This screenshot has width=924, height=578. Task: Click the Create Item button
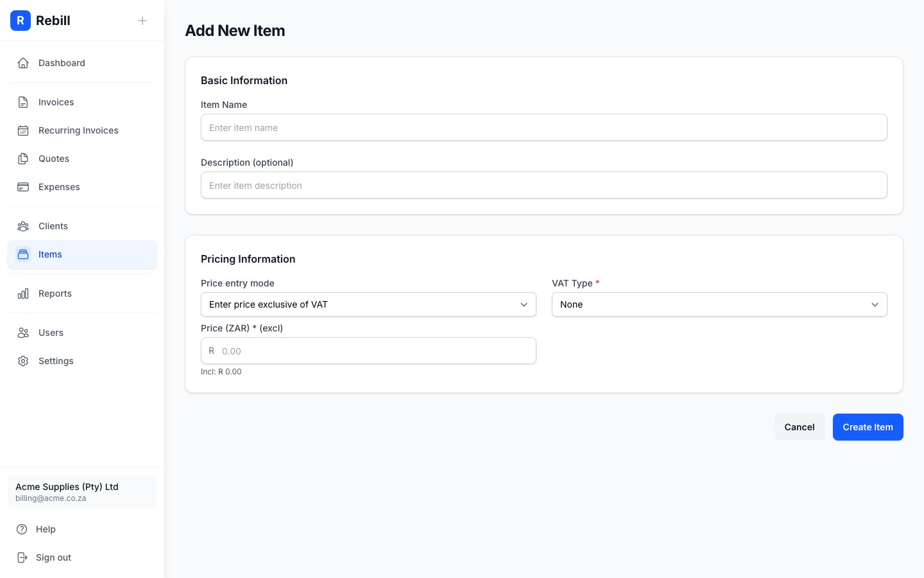pos(868,427)
